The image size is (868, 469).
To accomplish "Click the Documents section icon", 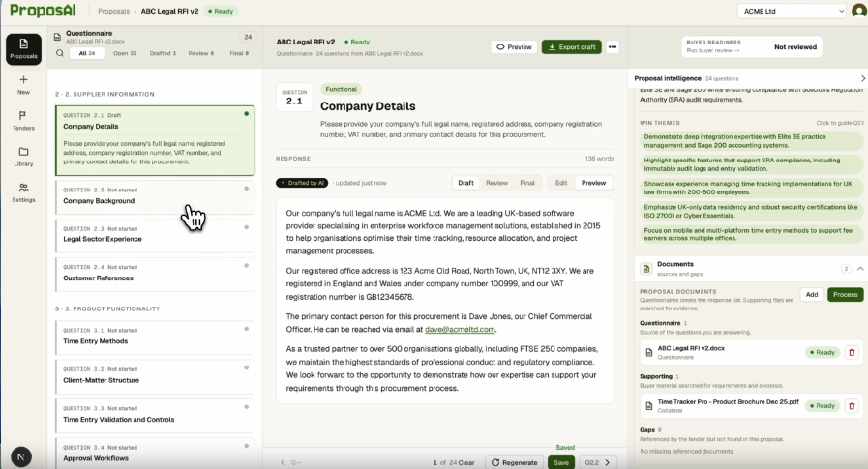I will pyautogui.click(x=646, y=269).
